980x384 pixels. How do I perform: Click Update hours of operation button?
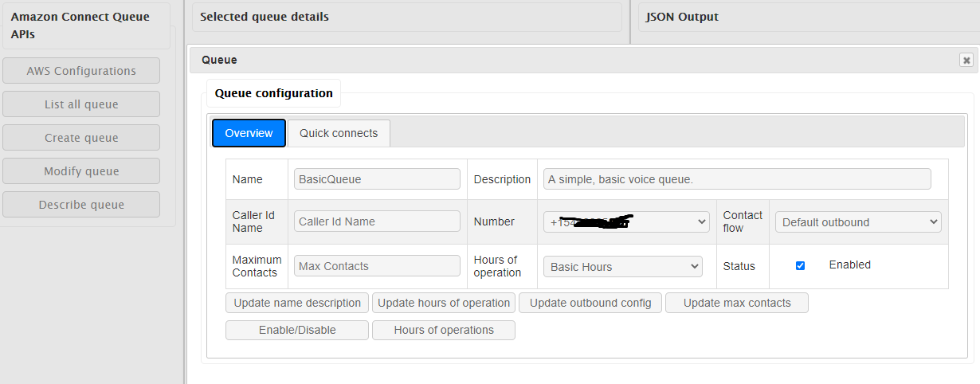(444, 303)
